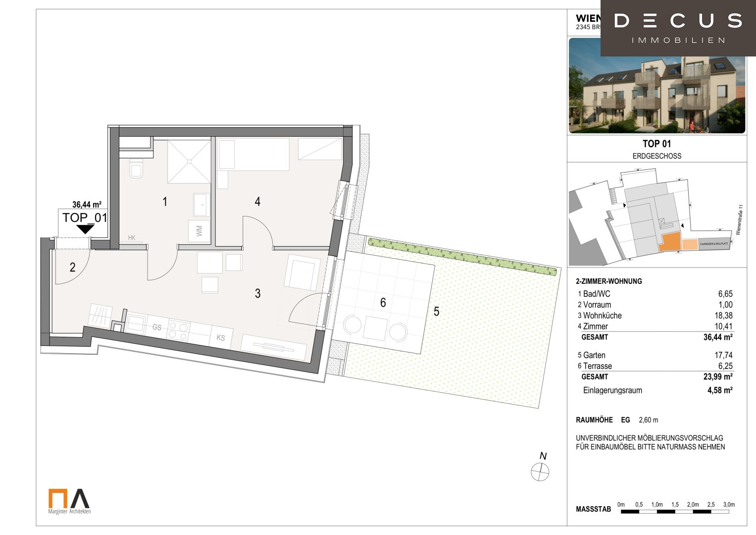756x535 pixels.
Task: Click the TOP_01 label at the entrance
Action: (x=85, y=217)
